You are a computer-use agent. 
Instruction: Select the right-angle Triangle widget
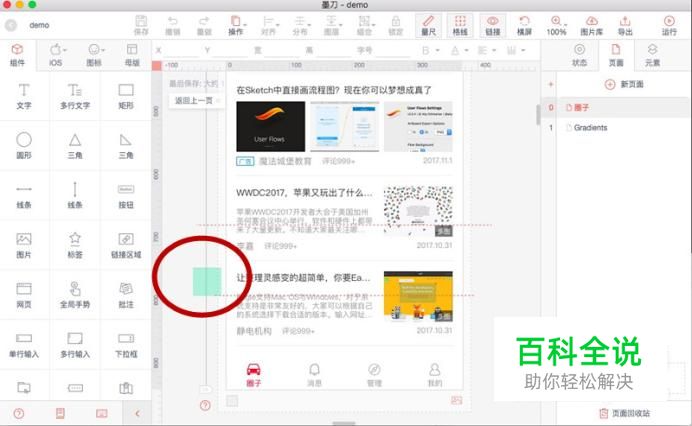coord(126,146)
